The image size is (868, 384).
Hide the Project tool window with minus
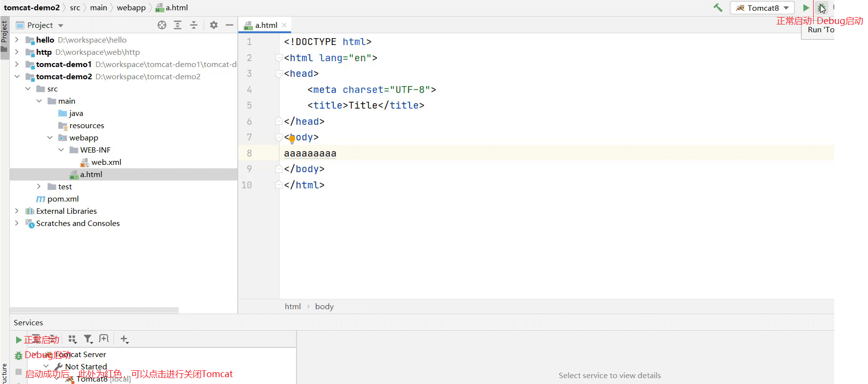click(229, 25)
